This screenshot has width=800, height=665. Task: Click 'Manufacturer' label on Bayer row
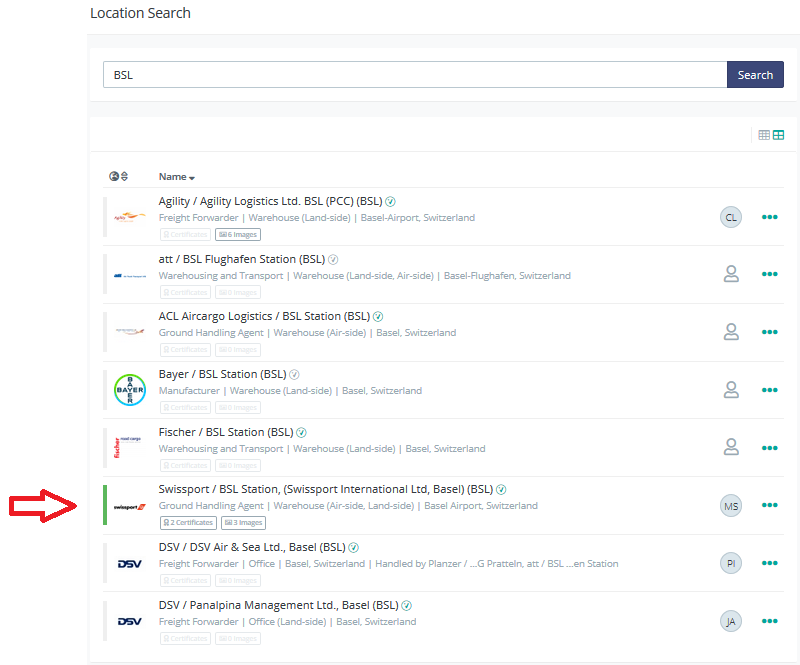tap(189, 390)
